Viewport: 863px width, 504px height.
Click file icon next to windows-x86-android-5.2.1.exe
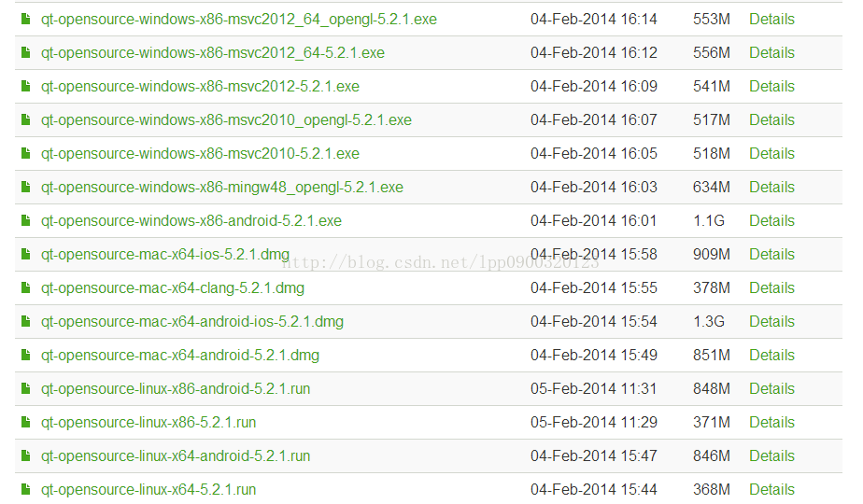[25, 220]
